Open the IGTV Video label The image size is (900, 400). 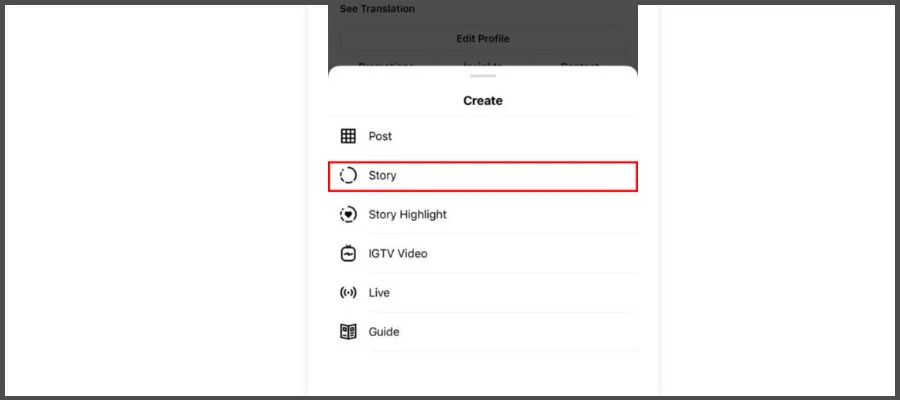click(x=397, y=253)
